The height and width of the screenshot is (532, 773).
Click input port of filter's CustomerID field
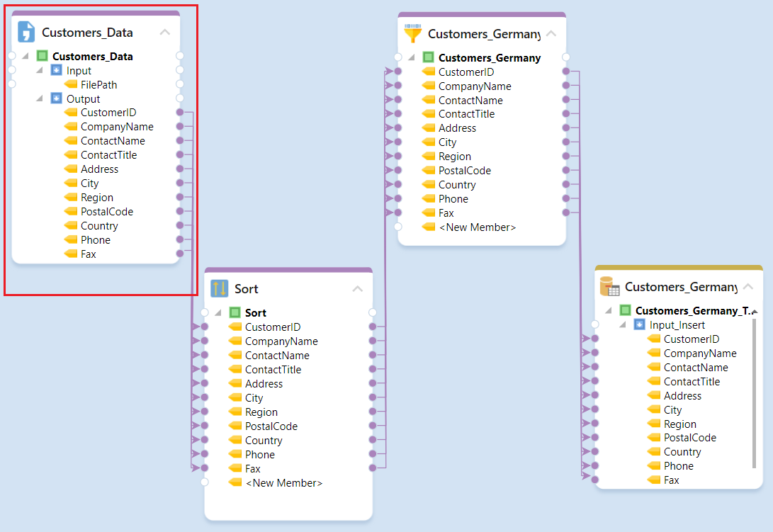398,72
